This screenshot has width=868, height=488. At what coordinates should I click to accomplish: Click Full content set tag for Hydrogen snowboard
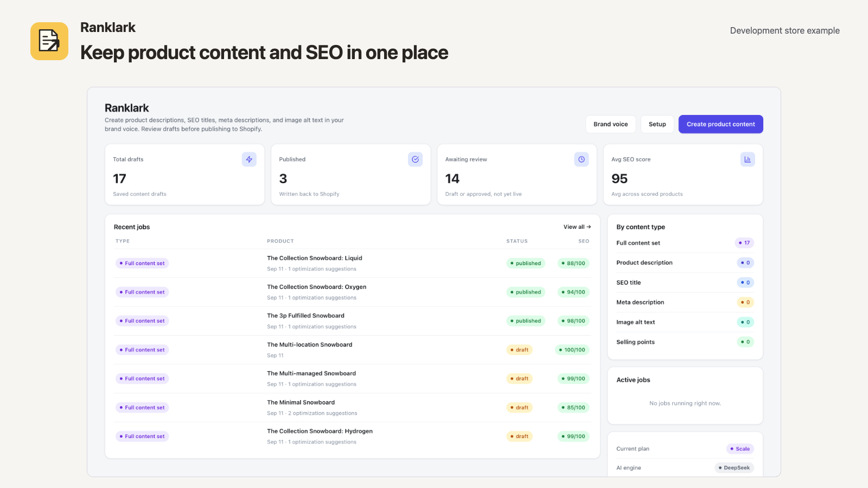[142, 436]
